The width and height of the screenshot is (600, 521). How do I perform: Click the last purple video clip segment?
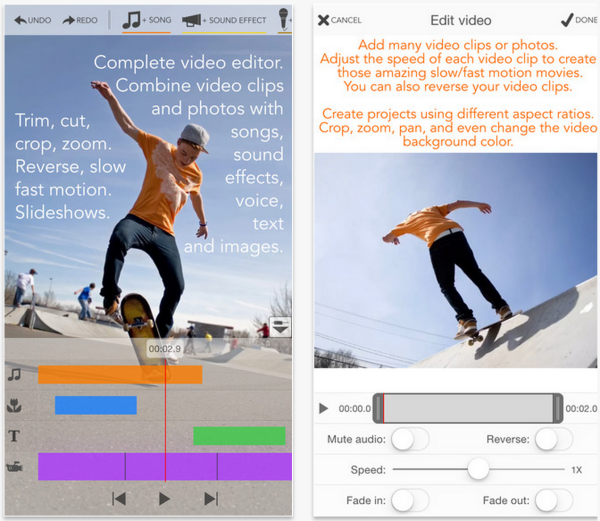254,466
